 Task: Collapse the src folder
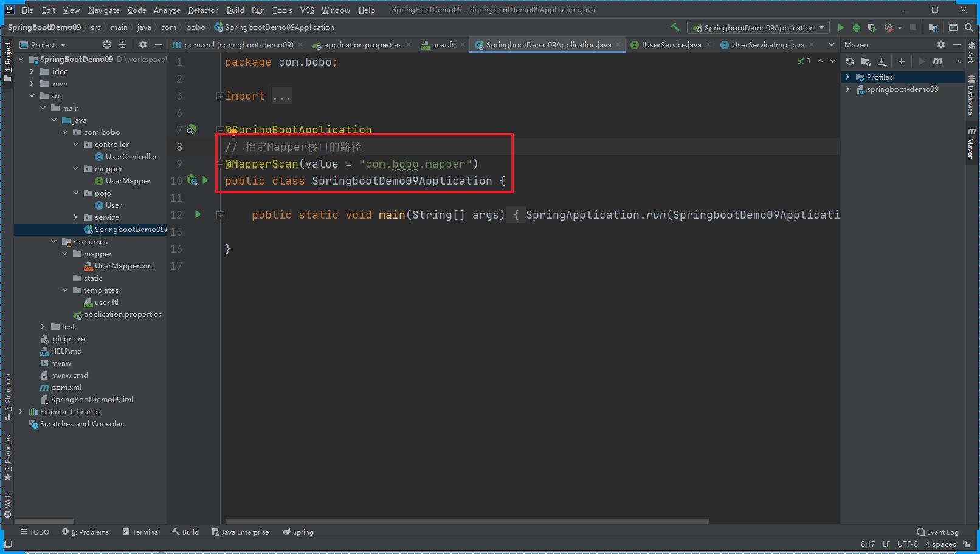(x=32, y=96)
